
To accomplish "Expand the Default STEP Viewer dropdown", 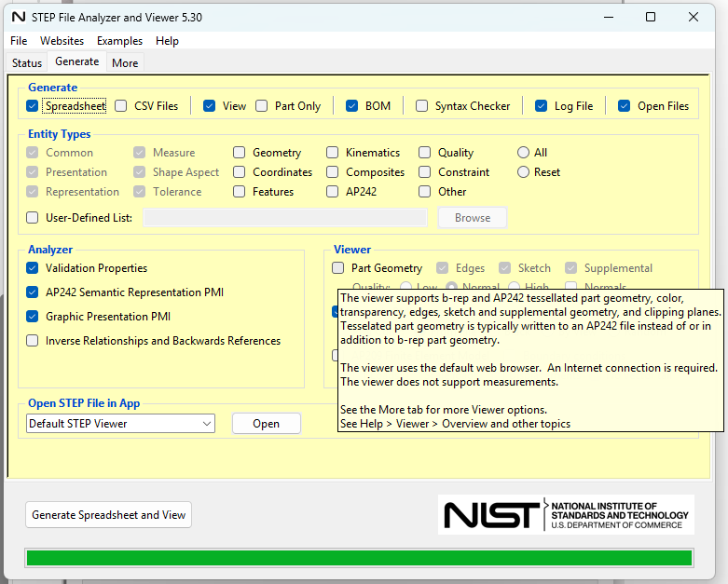I will coord(121,424).
